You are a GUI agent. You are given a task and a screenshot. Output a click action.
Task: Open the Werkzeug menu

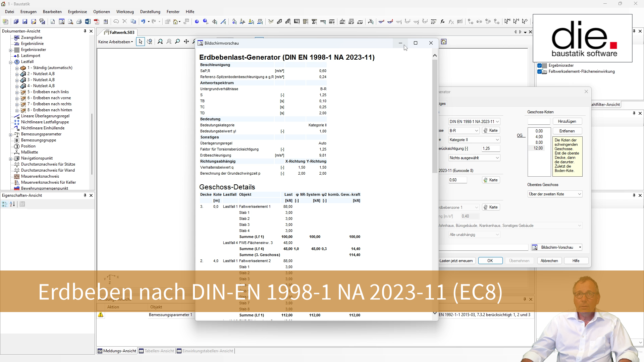pyautogui.click(x=125, y=12)
